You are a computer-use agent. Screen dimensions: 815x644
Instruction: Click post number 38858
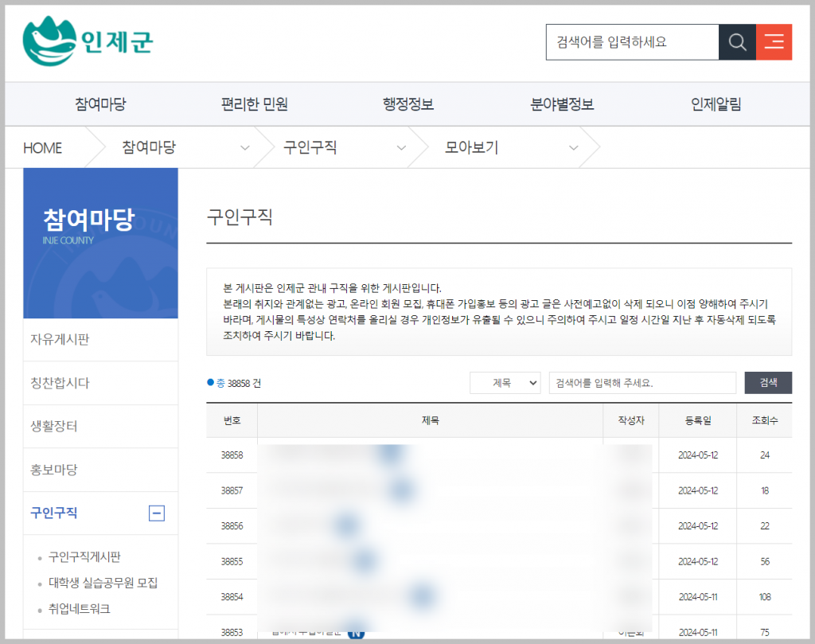tap(232, 455)
